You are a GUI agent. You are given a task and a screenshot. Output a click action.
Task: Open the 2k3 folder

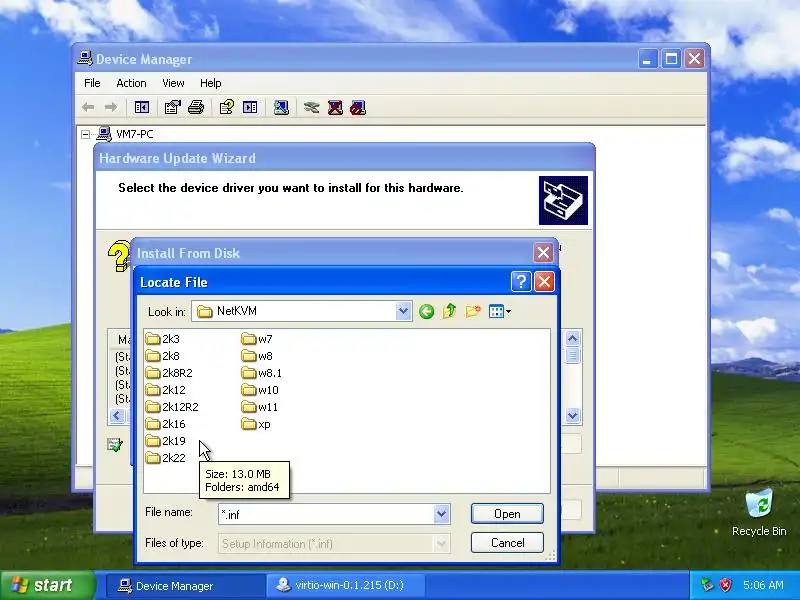pyautogui.click(x=162, y=339)
